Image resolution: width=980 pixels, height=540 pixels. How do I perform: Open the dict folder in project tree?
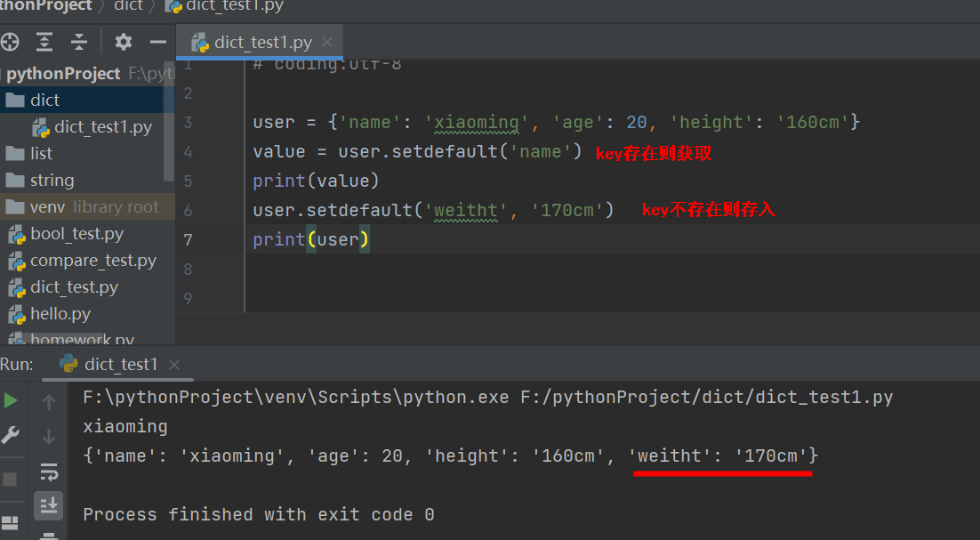tap(44, 100)
